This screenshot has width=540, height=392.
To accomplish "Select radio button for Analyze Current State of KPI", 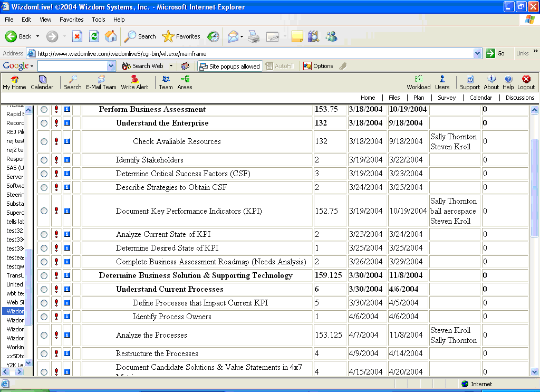I will [x=44, y=234].
